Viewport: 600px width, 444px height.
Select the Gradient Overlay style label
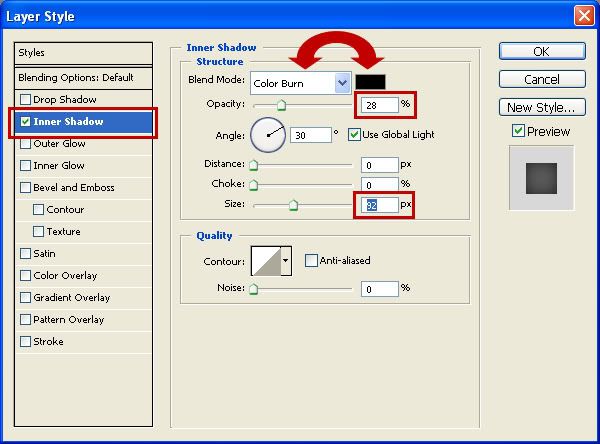[72, 297]
